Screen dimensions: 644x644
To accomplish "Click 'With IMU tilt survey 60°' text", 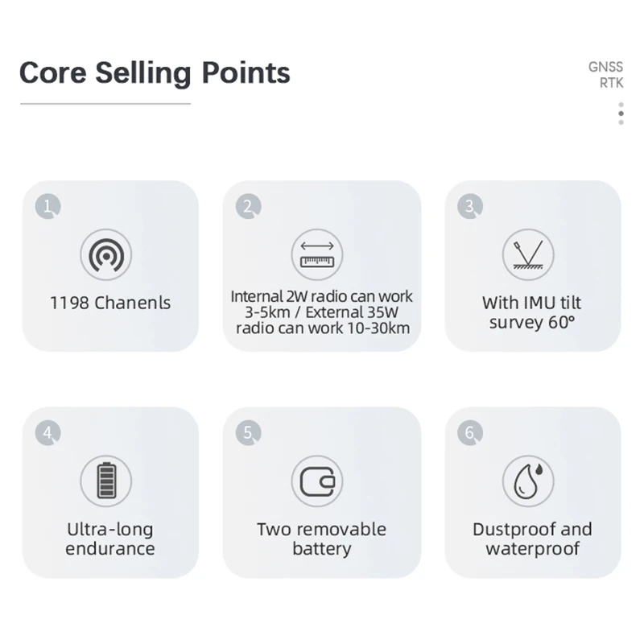I will tap(531, 313).
